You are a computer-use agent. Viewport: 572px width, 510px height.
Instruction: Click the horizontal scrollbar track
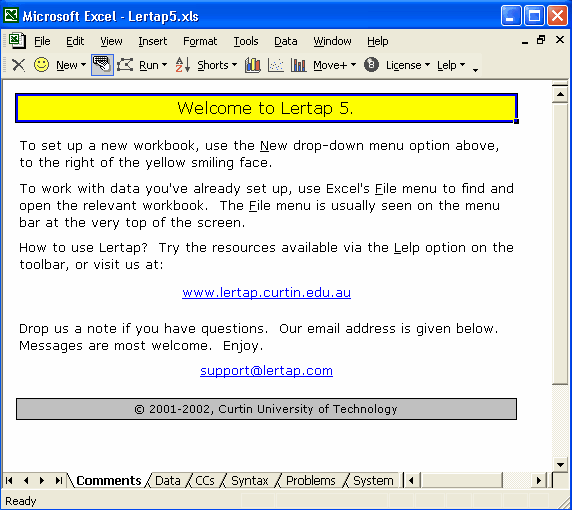(x=517, y=480)
